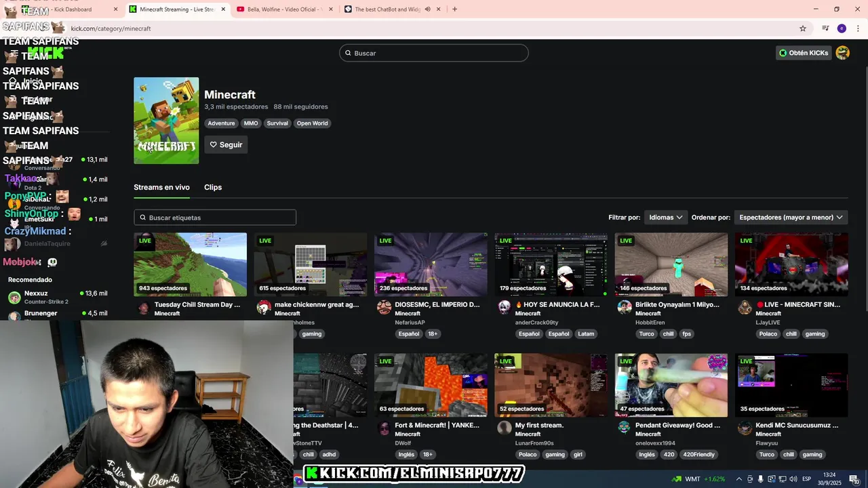Viewport: 868px width, 488px height.
Task: Click the Seguir follow button
Action: (226, 144)
